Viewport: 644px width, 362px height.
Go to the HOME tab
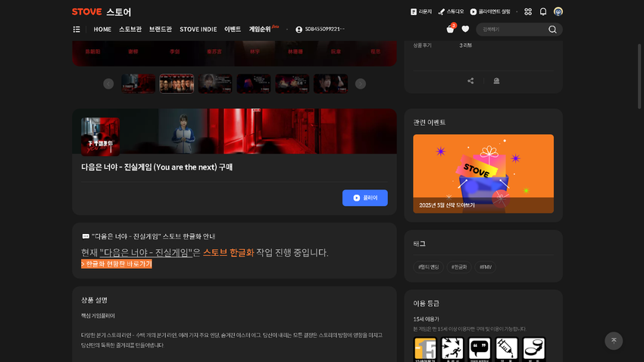click(102, 29)
